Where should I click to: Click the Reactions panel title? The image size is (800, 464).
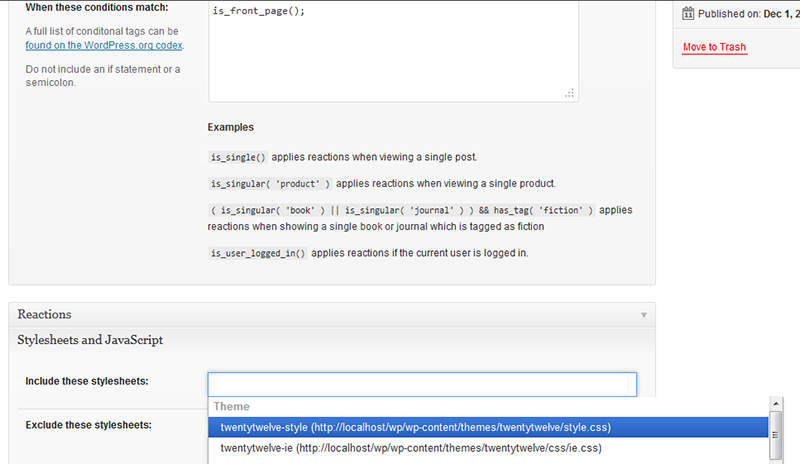tap(44, 314)
